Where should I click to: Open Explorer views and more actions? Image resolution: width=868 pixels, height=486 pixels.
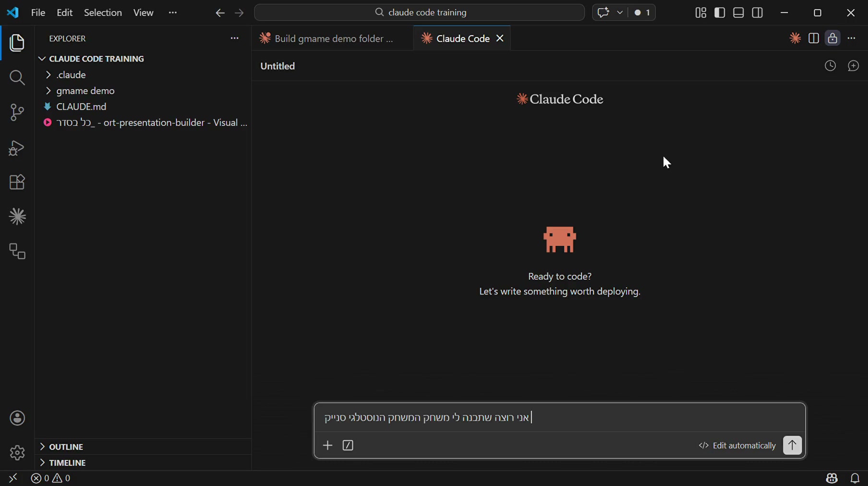pos(234,38)
